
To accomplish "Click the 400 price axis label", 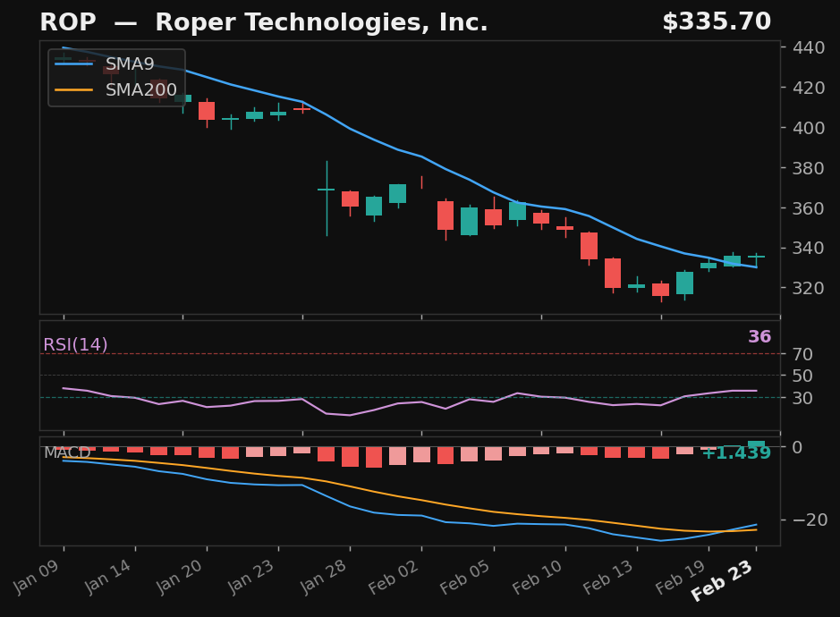I will click(809, 128).
